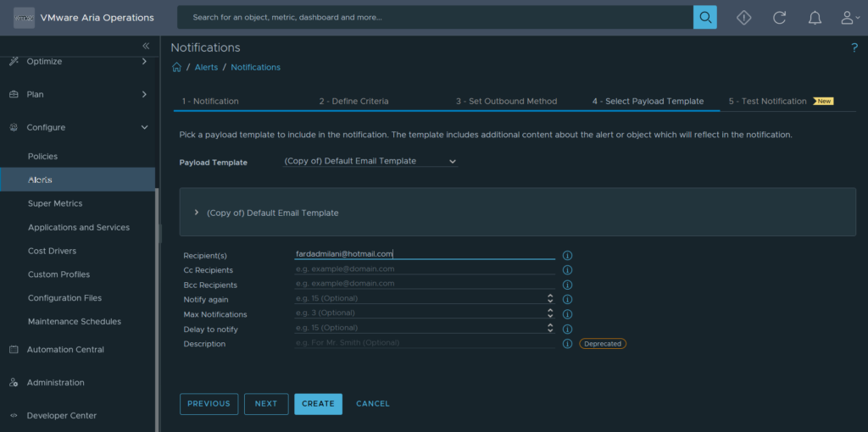
Task: Expand the Optimize menu chevron
Action: (144, 61)
